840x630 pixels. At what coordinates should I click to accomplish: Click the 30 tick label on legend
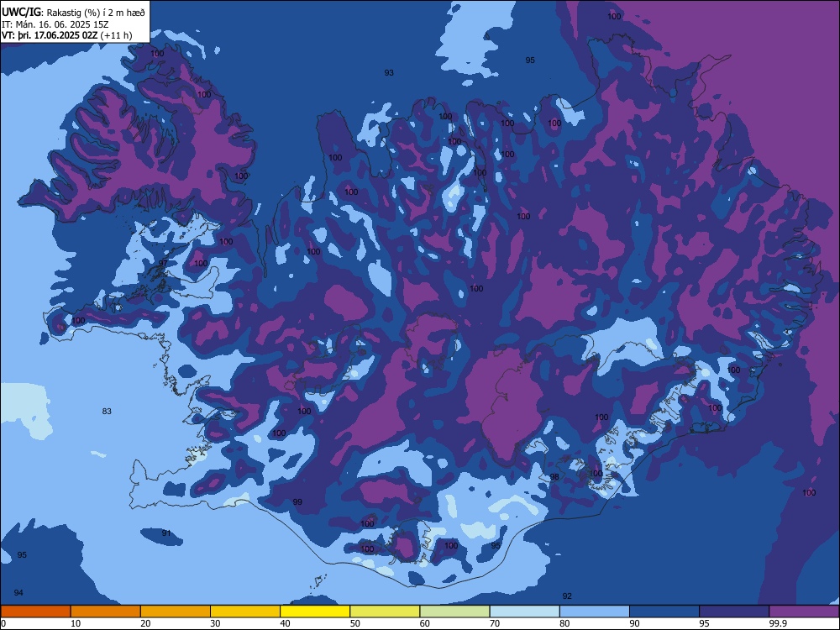215,623
